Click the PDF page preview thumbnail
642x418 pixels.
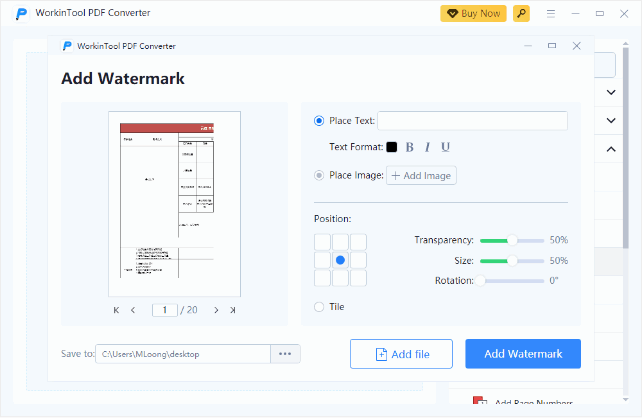point(174,203)
